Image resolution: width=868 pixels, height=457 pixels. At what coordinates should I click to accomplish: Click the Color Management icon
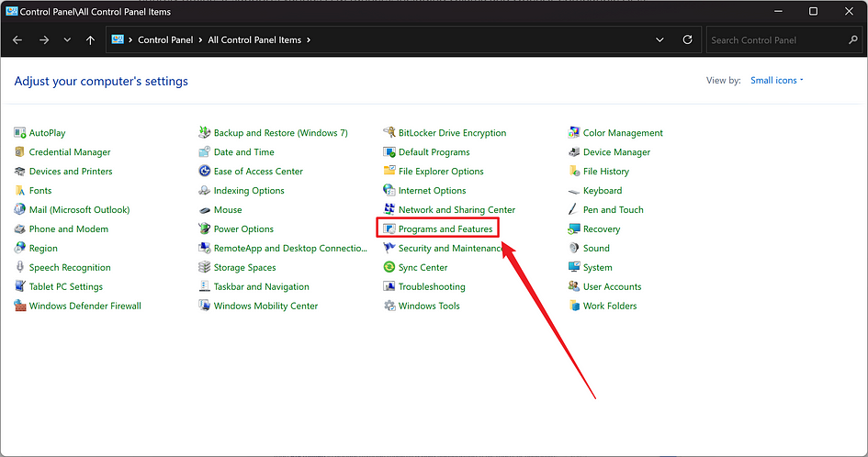(x=574, y=133)
